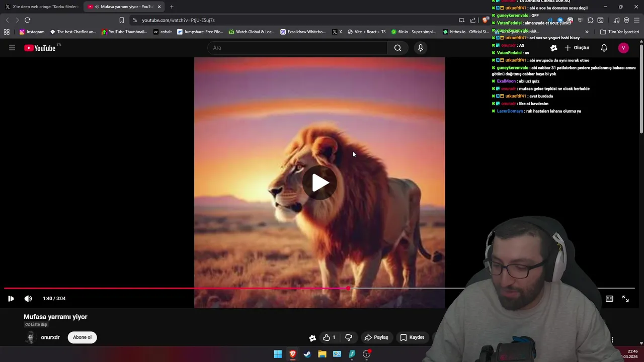Start voice search with the microphone icon

click(421, 48)
